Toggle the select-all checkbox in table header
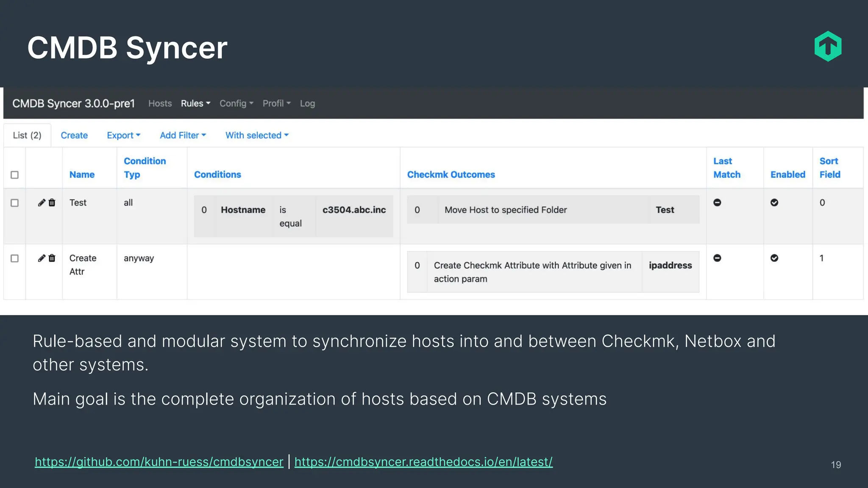The height and width of the screenshot is (488, 868). click(x=14, y=175)
